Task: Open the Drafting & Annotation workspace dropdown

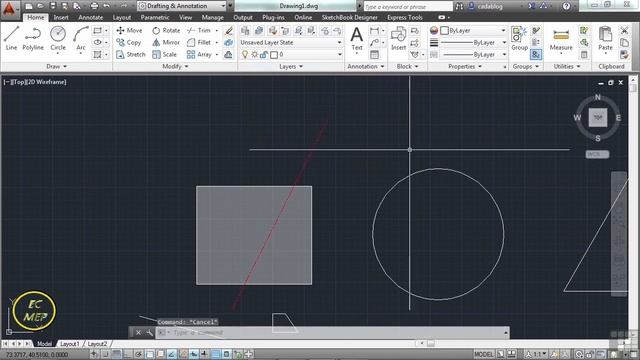Action: pos(182,6)
